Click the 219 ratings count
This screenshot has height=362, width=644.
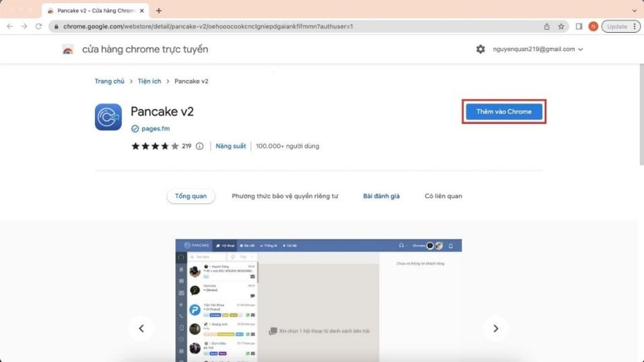point(186,146)
